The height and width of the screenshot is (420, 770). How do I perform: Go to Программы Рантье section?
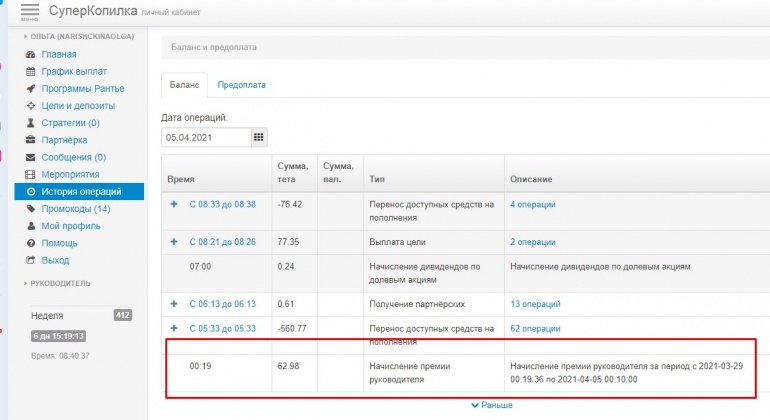pyautogui.click(x=83, y=88)
